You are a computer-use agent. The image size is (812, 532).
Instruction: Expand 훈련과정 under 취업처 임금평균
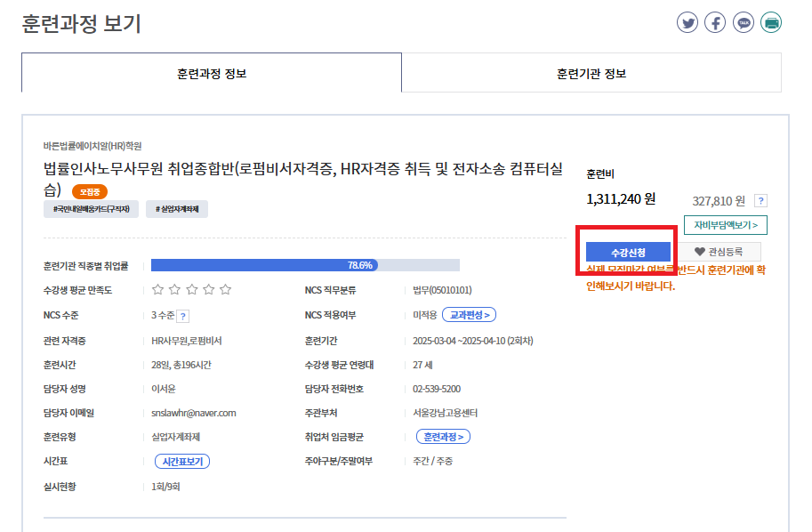pos(443,437)
